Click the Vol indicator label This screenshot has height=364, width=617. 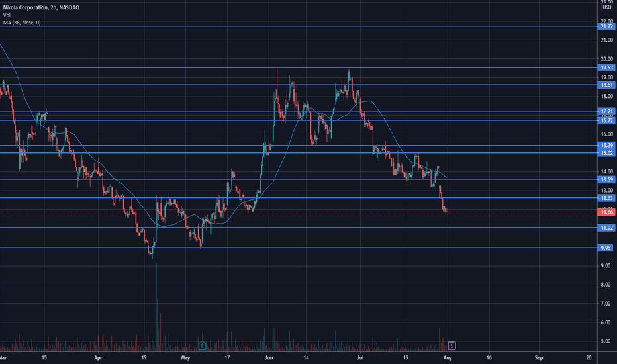point(7,15)
